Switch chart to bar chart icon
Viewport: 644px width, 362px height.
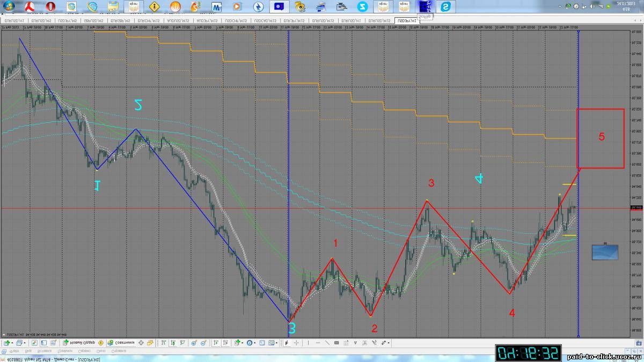click(163, 343)
